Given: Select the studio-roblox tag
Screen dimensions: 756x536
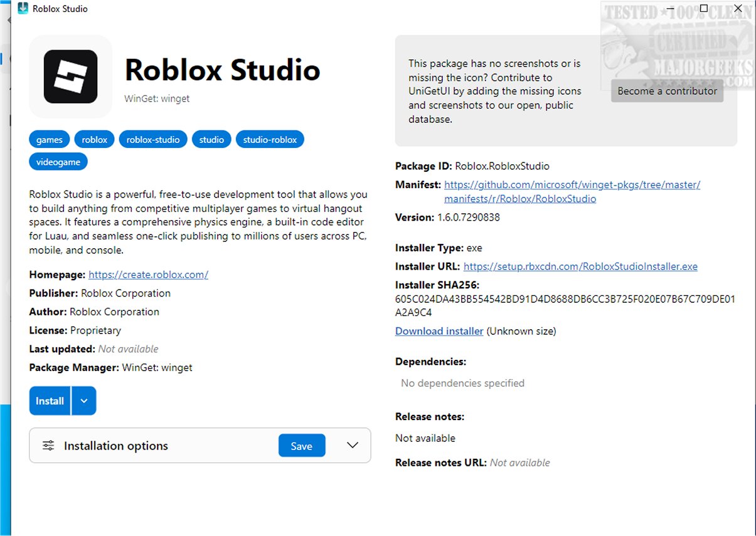Looking at the screenshot, I should (x=270, y=139).
